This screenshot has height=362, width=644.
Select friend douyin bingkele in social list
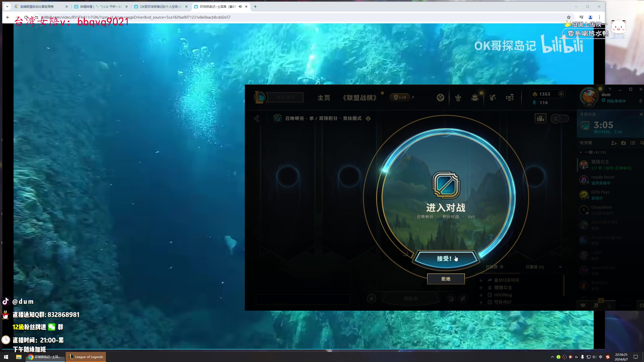611,240
